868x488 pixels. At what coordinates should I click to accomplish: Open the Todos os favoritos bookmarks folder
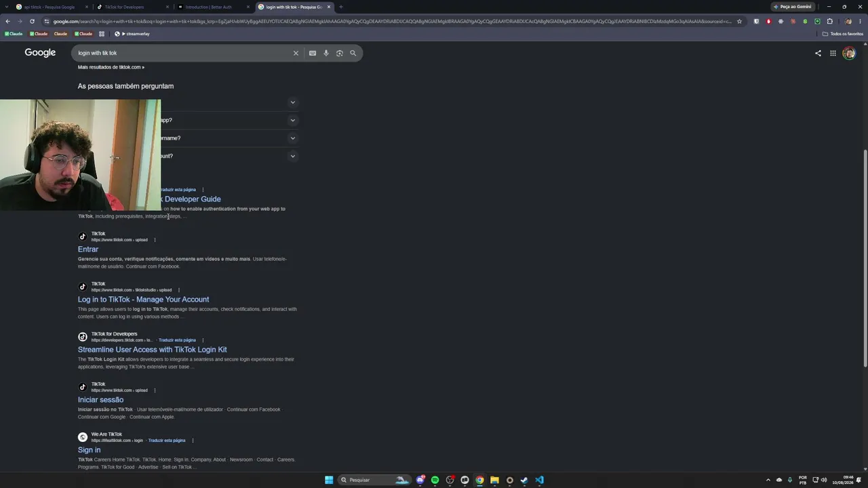tap(843, 34)
